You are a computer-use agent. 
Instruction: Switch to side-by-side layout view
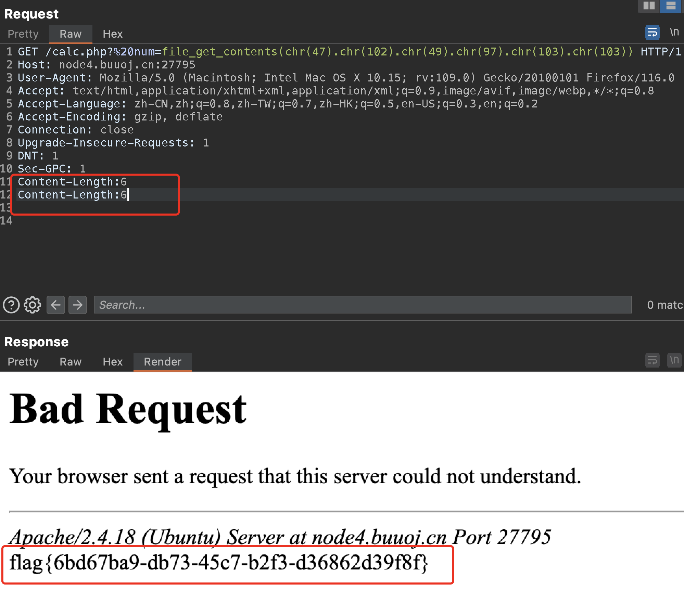[649, 6]
